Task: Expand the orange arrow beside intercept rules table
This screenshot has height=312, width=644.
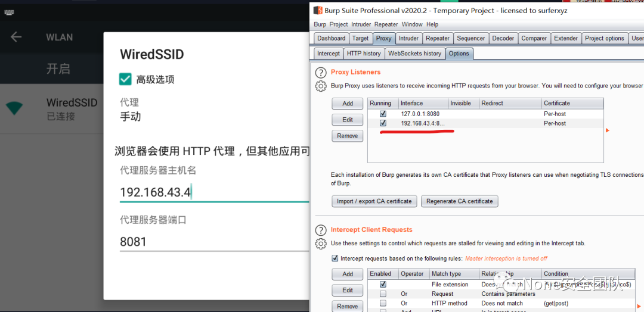Action: (x=639, y=306)
